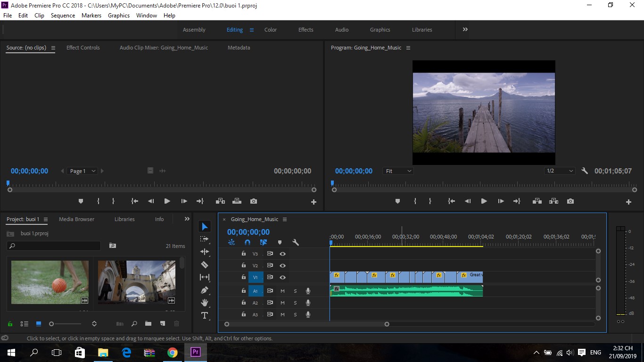The width and height of the screenshot is (644, 362).
Task: Play the sequence in the Program monitor
Action: 484,201
